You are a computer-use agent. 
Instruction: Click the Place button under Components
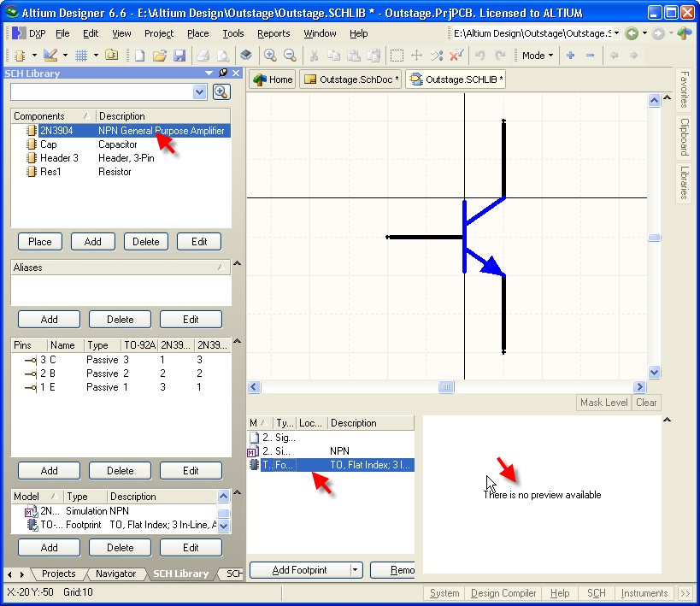pos(40,242)
